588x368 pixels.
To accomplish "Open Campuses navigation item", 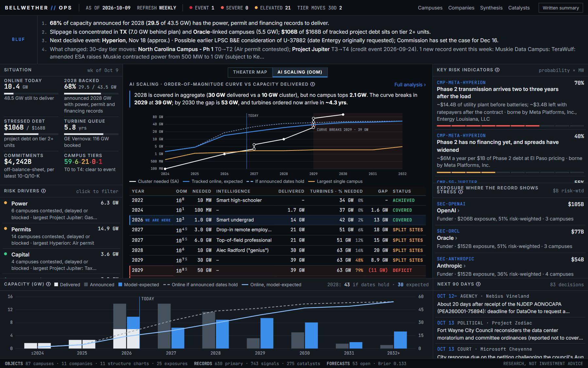I will tap(430, 8).
